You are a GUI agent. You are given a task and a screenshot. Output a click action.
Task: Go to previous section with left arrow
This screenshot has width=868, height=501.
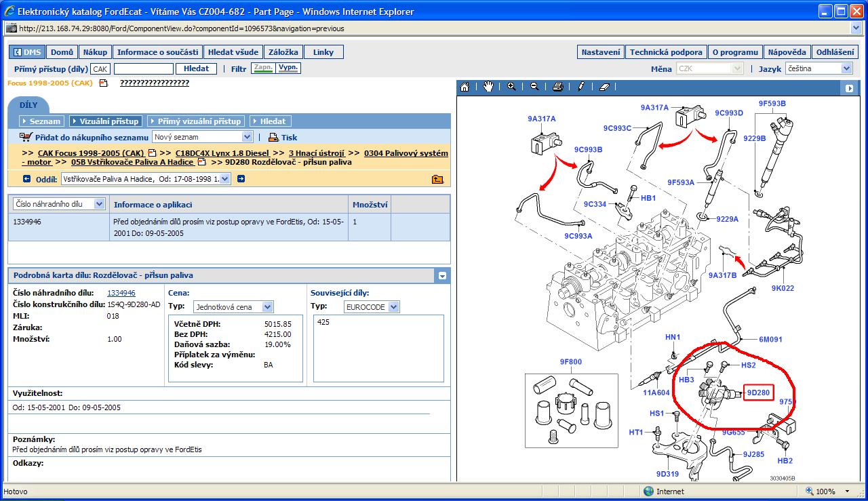click(27, 179)
